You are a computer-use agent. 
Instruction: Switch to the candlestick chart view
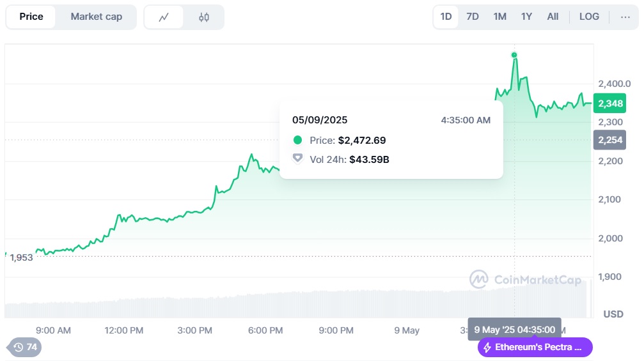coord(204,17)
